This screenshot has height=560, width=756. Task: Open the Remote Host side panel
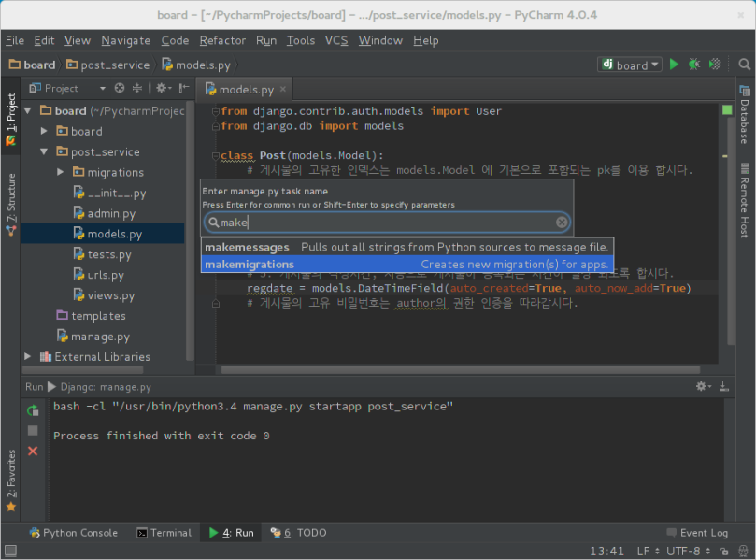click(745, 201)
